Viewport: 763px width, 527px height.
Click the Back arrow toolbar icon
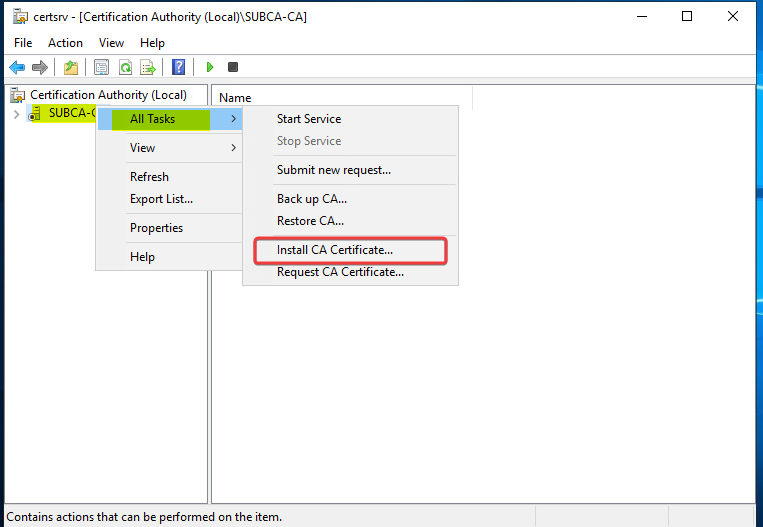[x=17, y=67]
